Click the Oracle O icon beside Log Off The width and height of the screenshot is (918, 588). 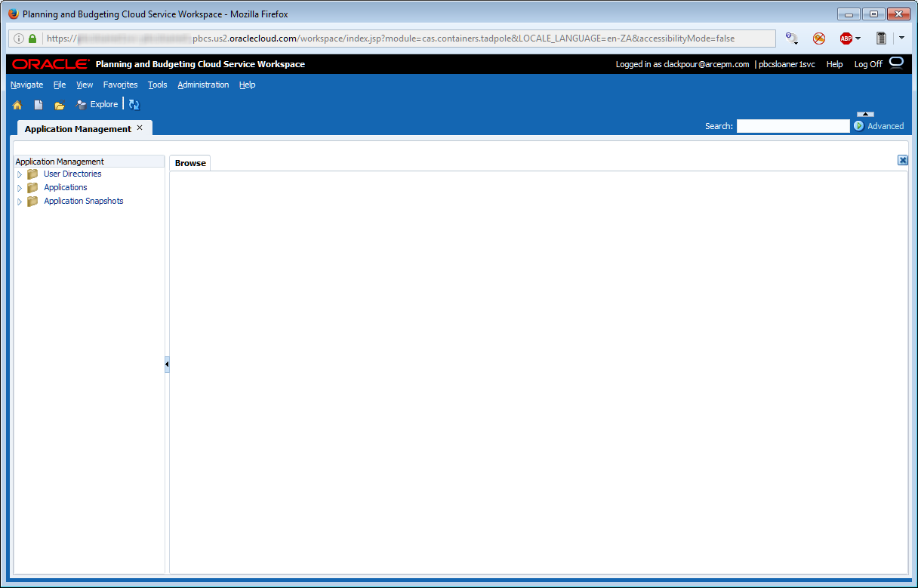pyautogui.click(x=896, y=63)
